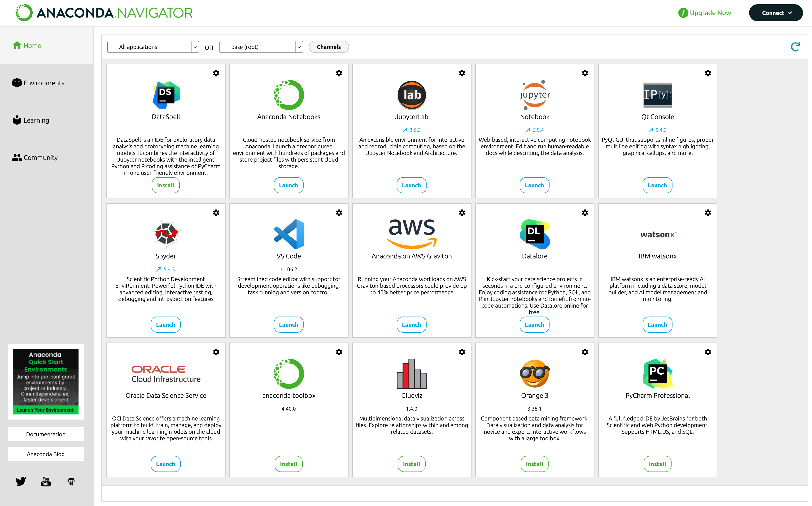Open the GitHub icon in sidebar
812x506 pixels.
click(71, 481)
